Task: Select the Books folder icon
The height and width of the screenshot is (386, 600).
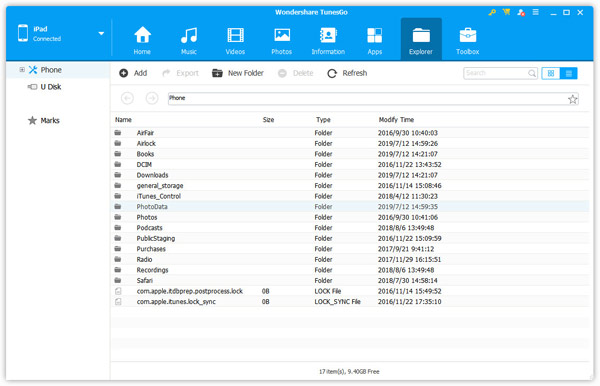Action: [118, 154]
